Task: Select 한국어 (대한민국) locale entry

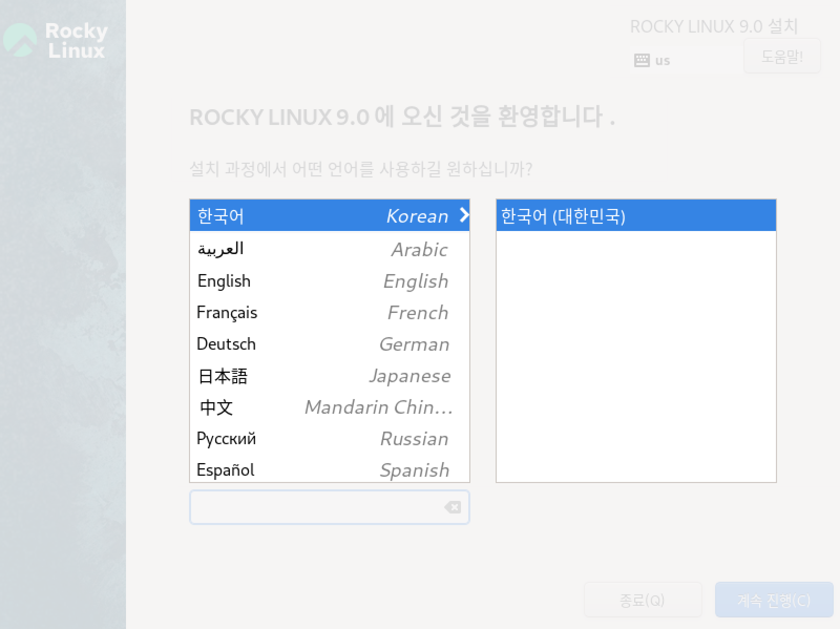Action: tap(636, 215)
